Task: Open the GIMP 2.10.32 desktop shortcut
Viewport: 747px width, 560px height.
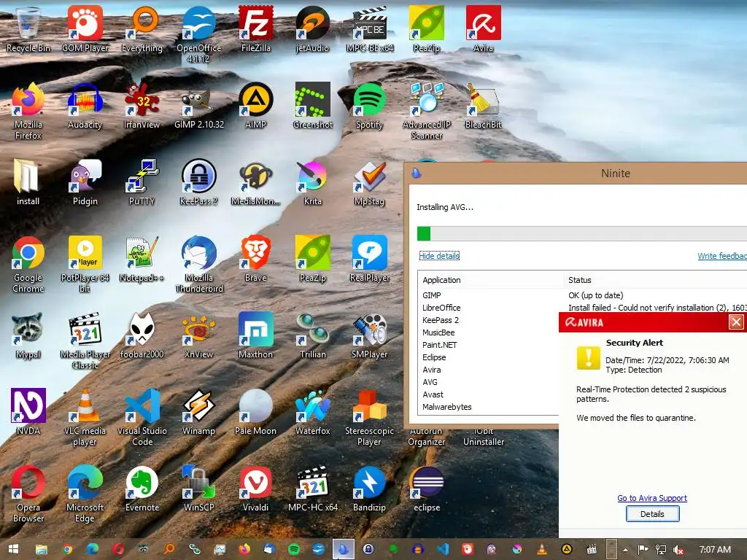Action: point(198,105)
